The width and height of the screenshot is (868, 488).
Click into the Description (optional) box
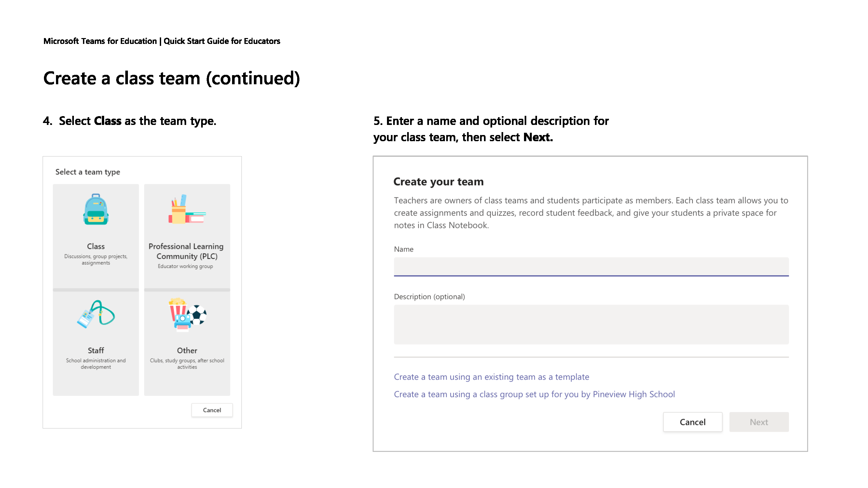point(591,324)
